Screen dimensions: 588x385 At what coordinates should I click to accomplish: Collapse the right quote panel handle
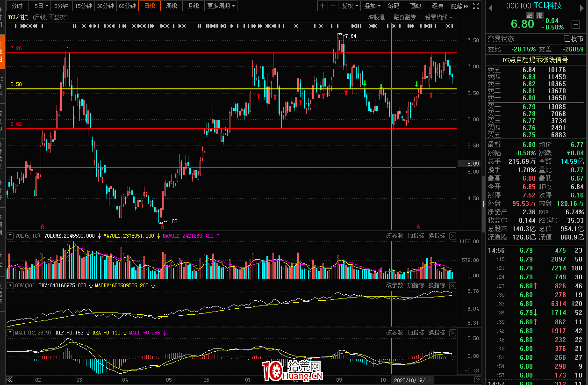(483, 203)
